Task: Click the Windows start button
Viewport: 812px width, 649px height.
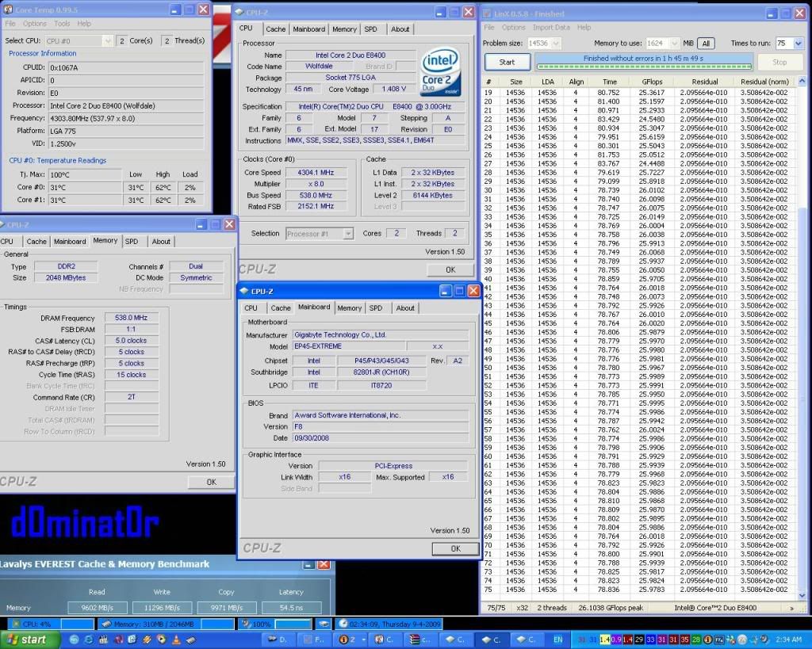Action: point(29,639)
